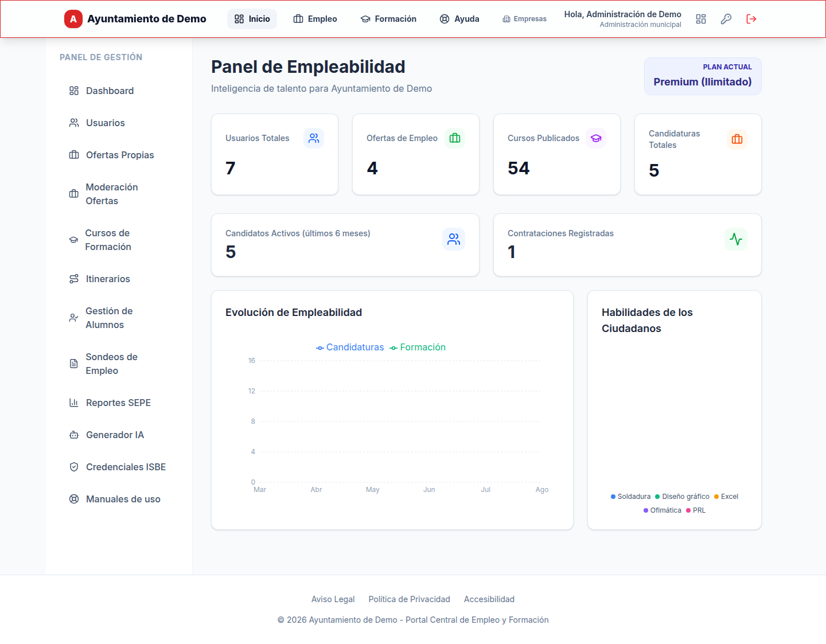Toggle the Excel legend entry
826x644 pixels.
click(726, 497)
